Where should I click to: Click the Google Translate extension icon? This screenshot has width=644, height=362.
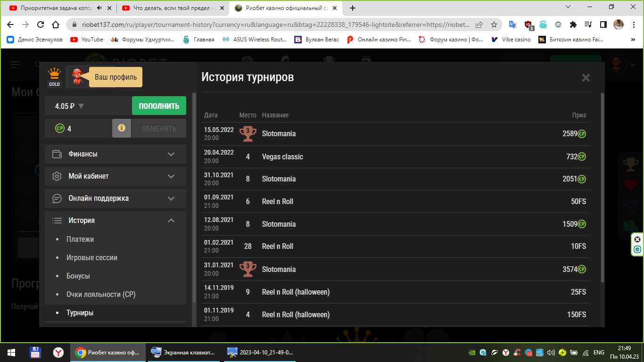(512, 25)
